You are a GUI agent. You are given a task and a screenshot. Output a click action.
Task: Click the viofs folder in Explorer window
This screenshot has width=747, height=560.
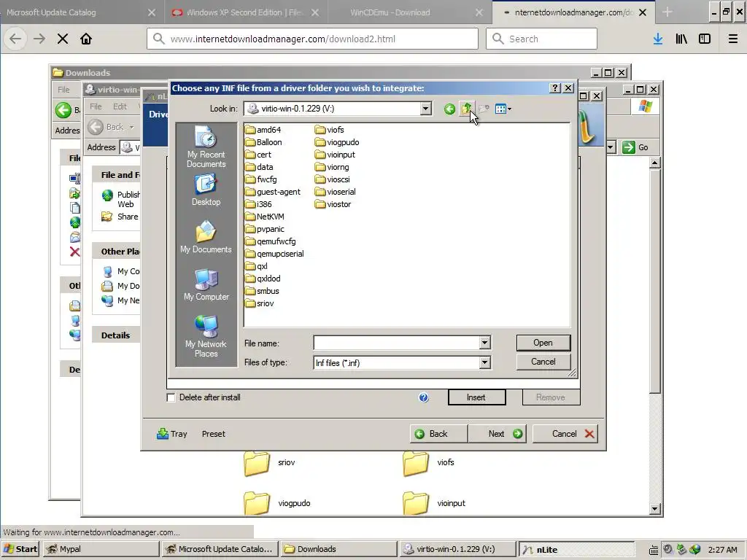pyautogui.click(x=428, y=463)
